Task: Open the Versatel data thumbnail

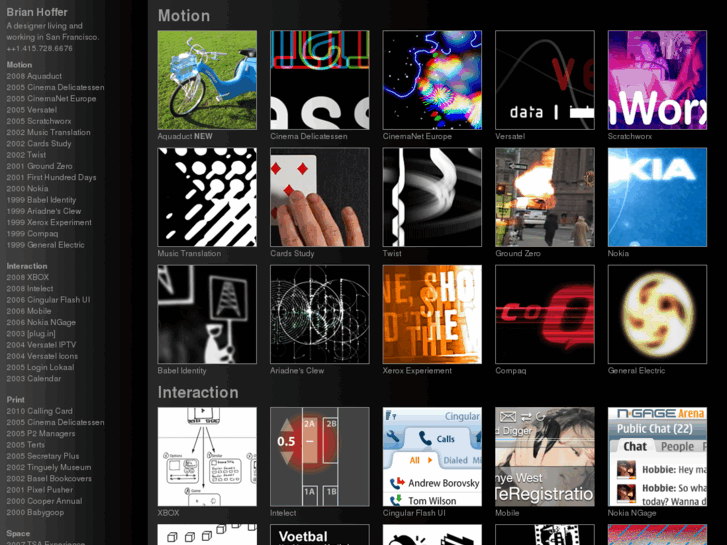Action: (545, 80)
